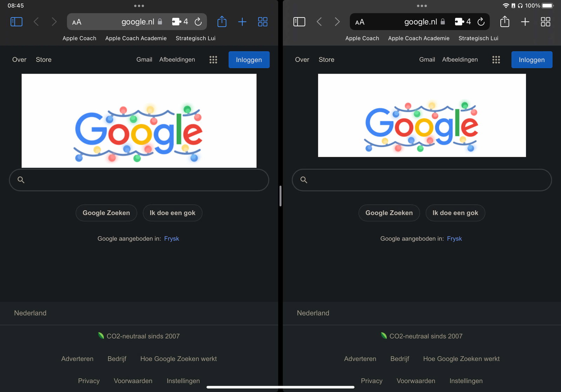Open CO2-neutraal sinds 2007, right window
Image resolution: width=561 pixels, height=392 pixels.
click(x=422, y=336)
